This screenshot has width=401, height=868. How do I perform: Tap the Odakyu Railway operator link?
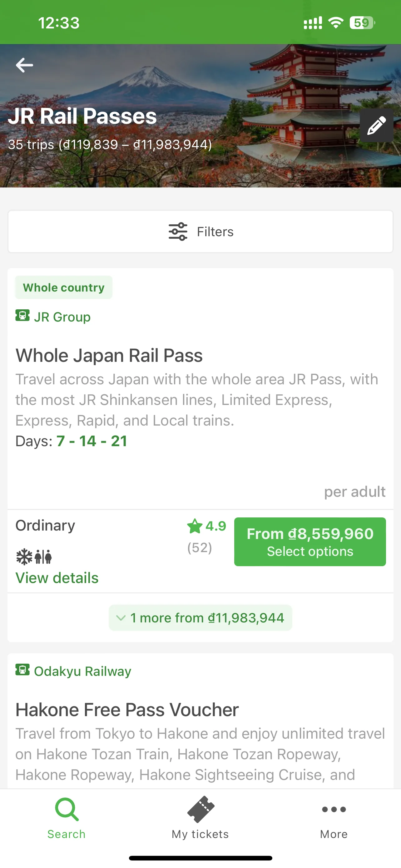(x=82, y=671)
